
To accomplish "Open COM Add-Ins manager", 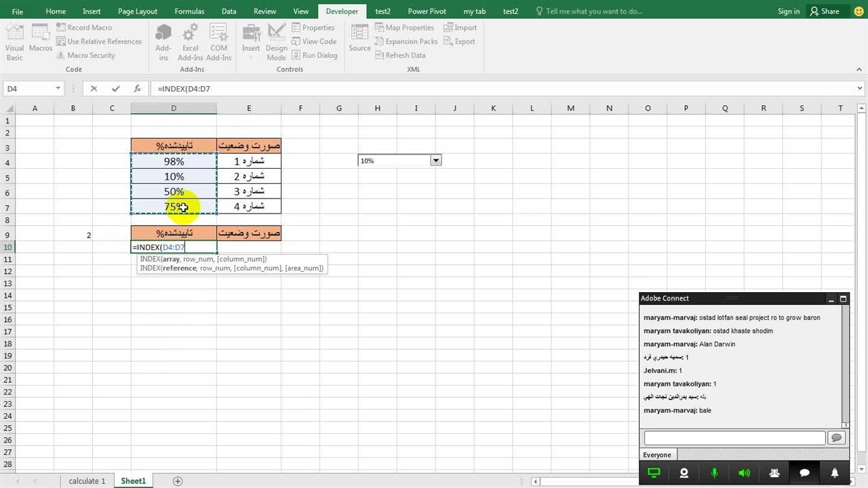I will [218, 42].
